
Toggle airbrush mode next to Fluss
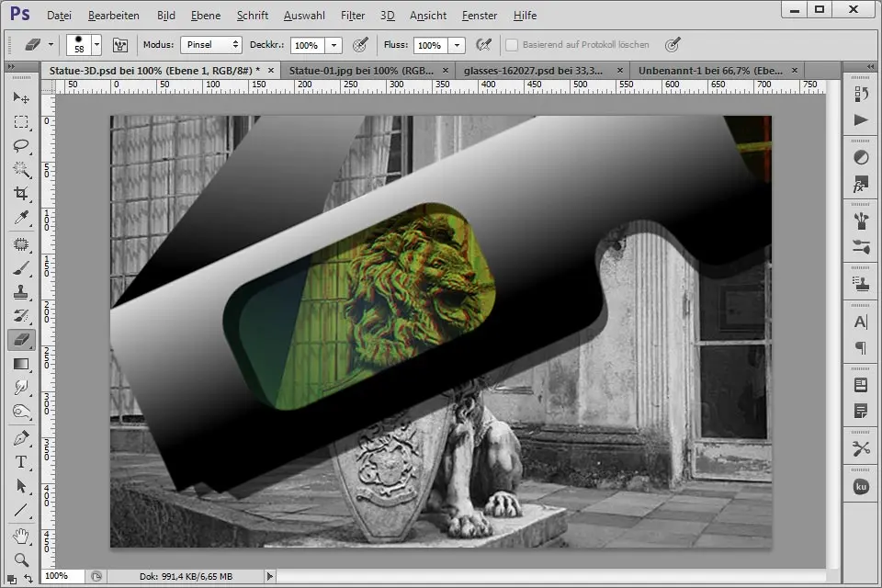(484, 44)
